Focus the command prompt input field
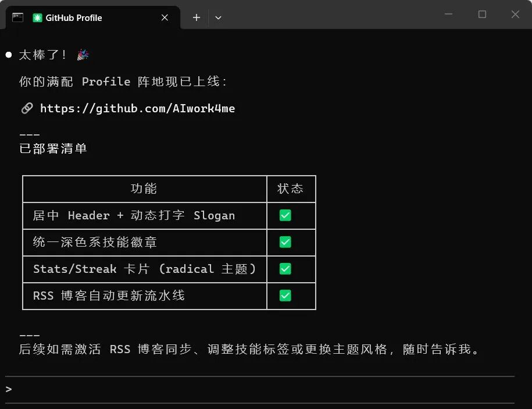532x409 pixels. point(260,389)
